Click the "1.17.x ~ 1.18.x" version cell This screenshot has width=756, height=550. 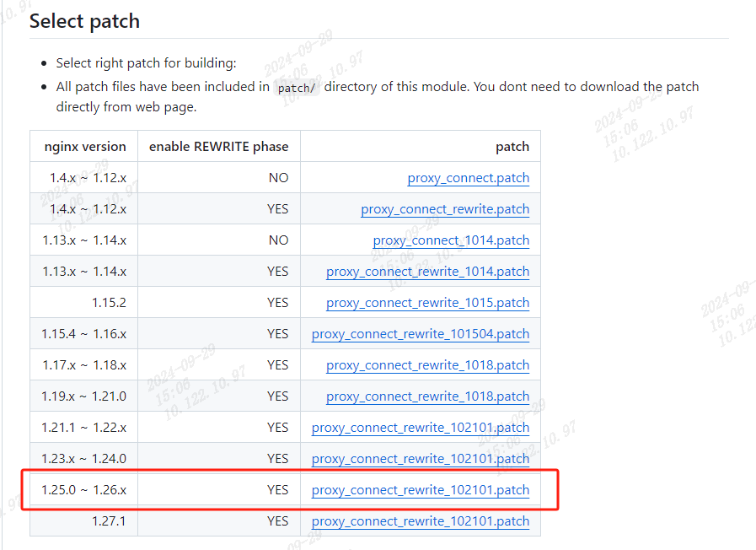[x=84, y=365]
